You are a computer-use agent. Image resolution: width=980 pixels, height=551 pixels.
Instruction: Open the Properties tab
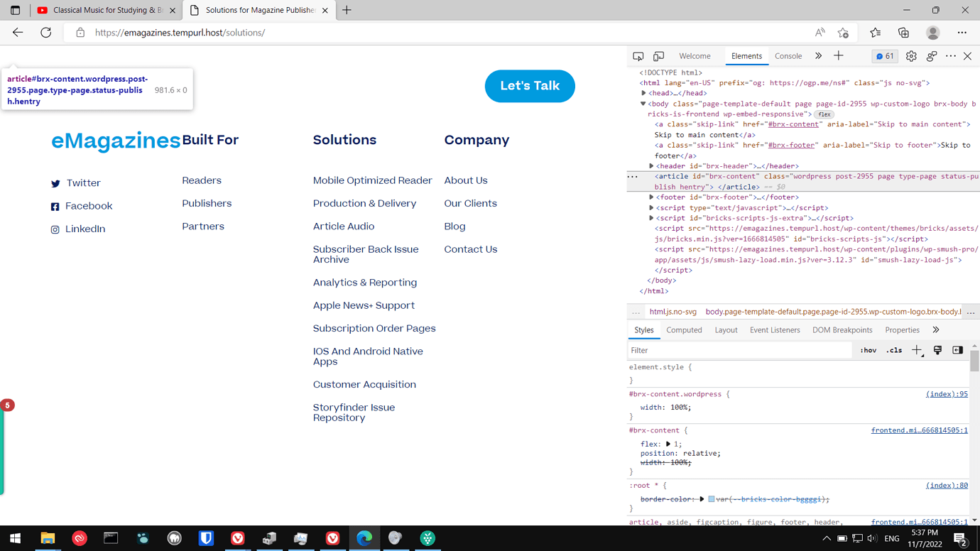[902, 330]
